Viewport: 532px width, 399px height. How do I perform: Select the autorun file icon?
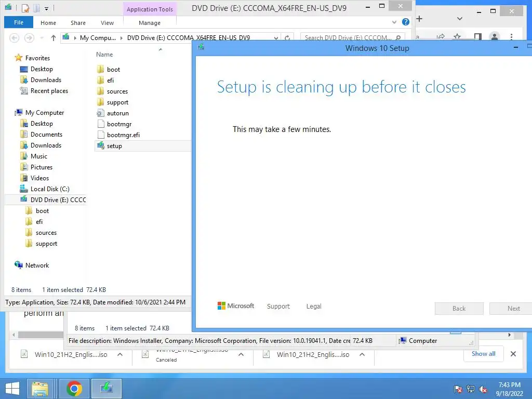pos(100,113)
